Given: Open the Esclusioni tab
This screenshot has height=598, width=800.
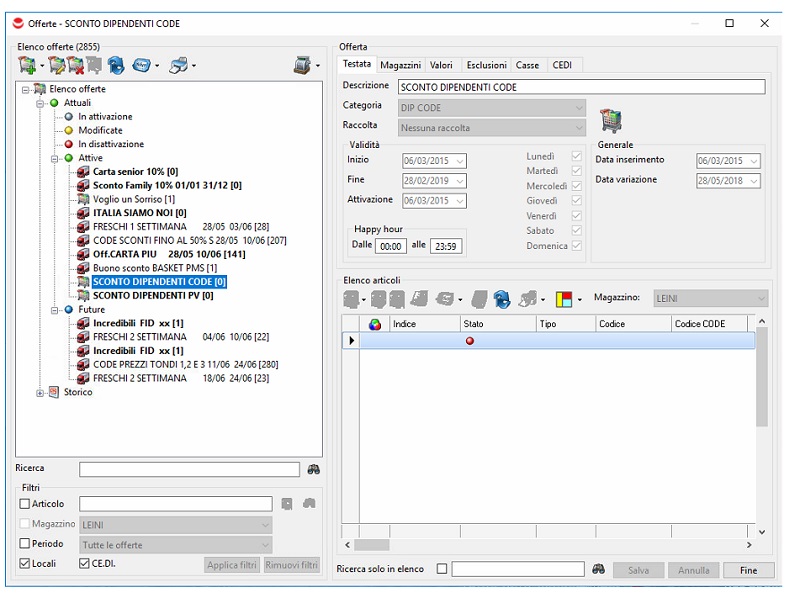Looking at the screenshot, I should click(486, 65).
